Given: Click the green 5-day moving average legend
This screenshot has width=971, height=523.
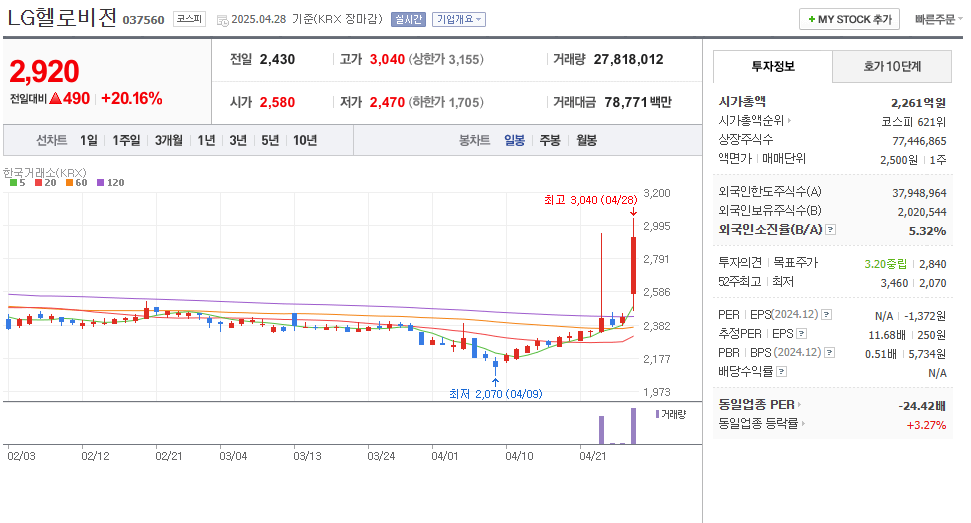Looking at the screenshot, I should [x=17, y=183].
